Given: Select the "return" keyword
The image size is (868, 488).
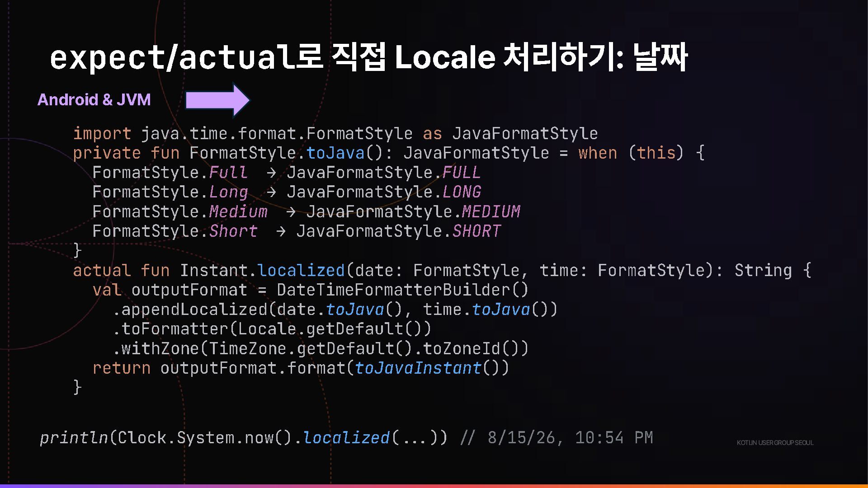Looking at the screenshot, I should (x=122, y=368).
